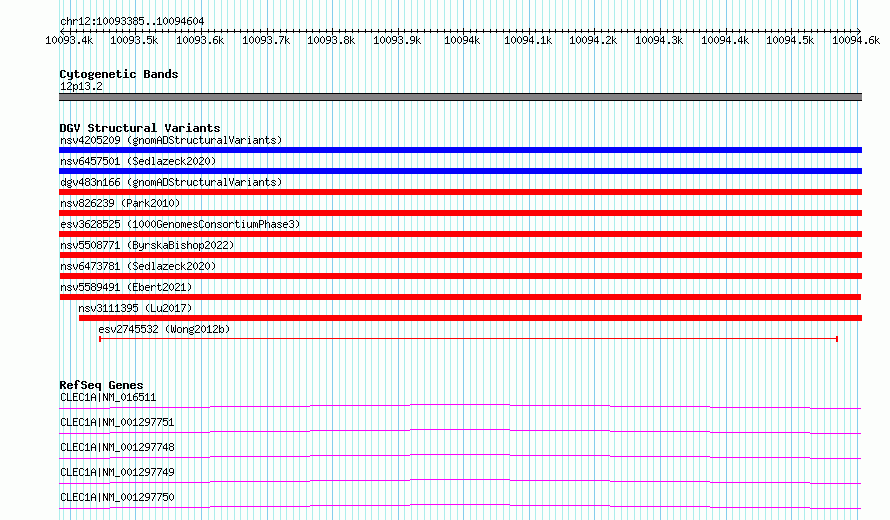Select the Cytogenetic Bands track title
Viewport: 890px width, 520px height.
click(119, 74)
